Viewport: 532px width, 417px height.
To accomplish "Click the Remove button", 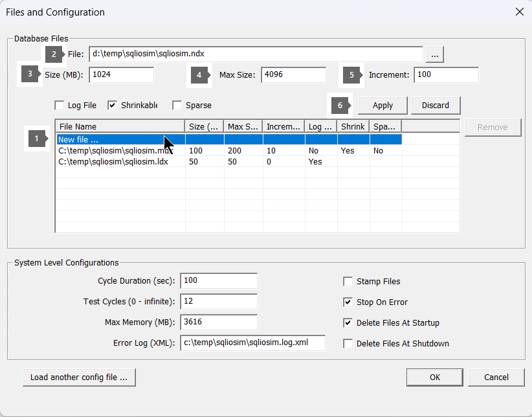I will coord(493,128).
